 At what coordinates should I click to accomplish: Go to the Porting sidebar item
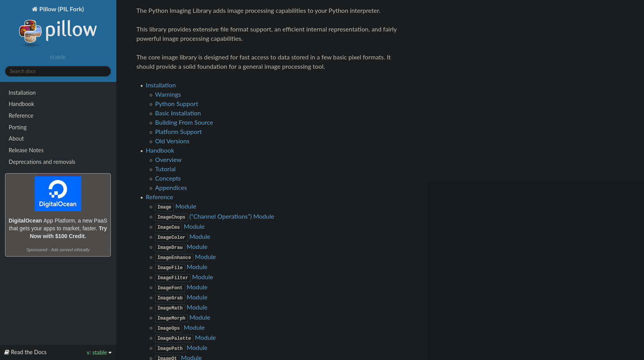tap(17, 127)
